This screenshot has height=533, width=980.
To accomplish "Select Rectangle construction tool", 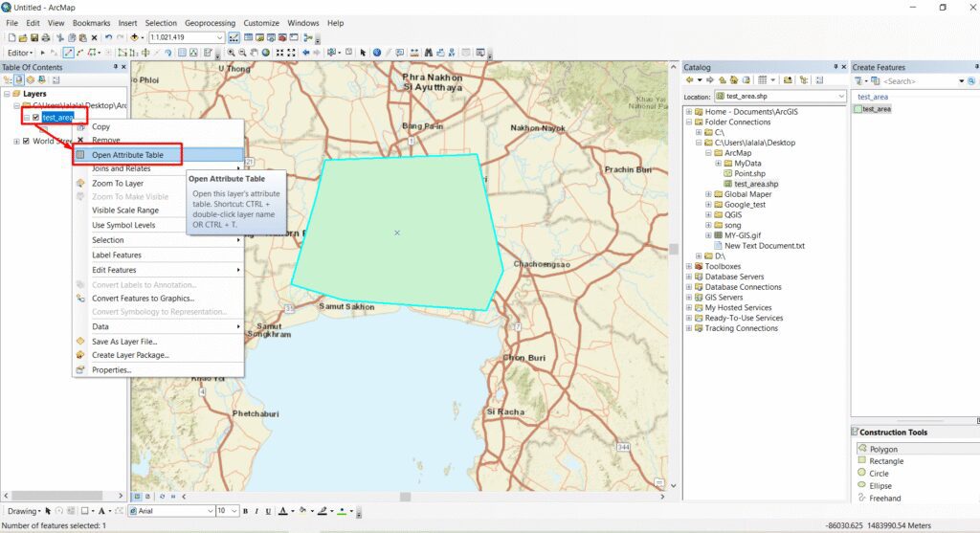I will click(x=886, y=461).
